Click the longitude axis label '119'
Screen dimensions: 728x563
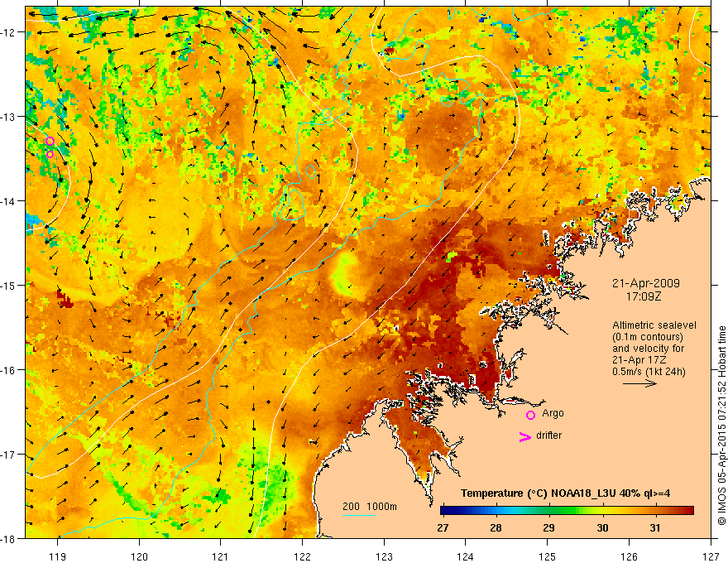[x=58, y=556]
